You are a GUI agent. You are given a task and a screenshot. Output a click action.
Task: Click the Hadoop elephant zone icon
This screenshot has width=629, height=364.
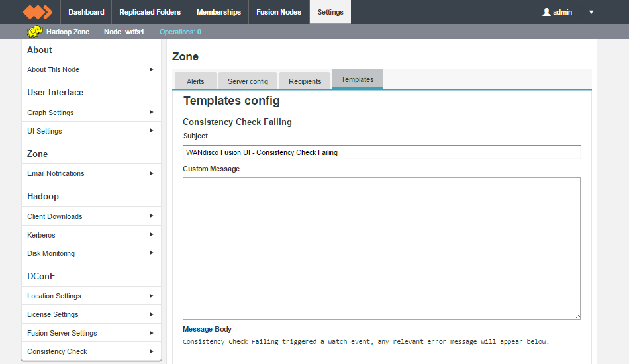tap(35, 32)
